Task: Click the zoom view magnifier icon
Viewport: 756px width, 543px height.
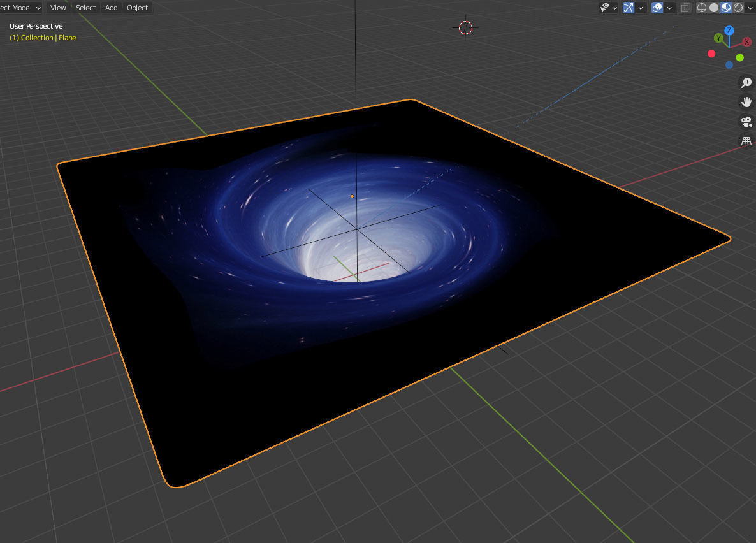Action: (x=746, y=82)
